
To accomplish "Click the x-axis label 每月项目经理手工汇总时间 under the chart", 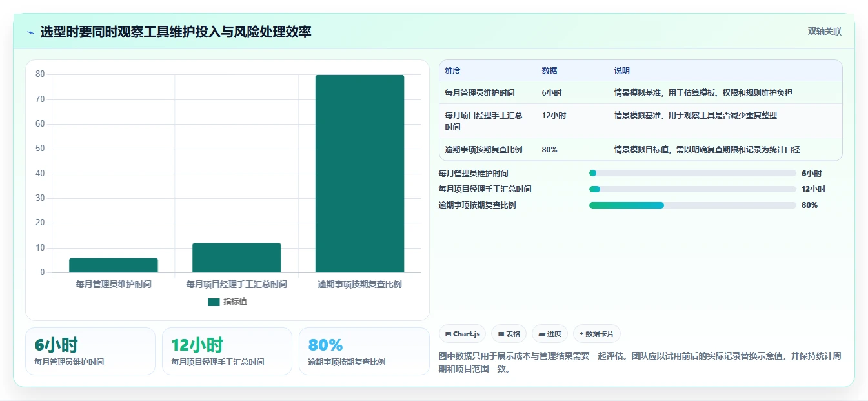I will click(237, 284).
